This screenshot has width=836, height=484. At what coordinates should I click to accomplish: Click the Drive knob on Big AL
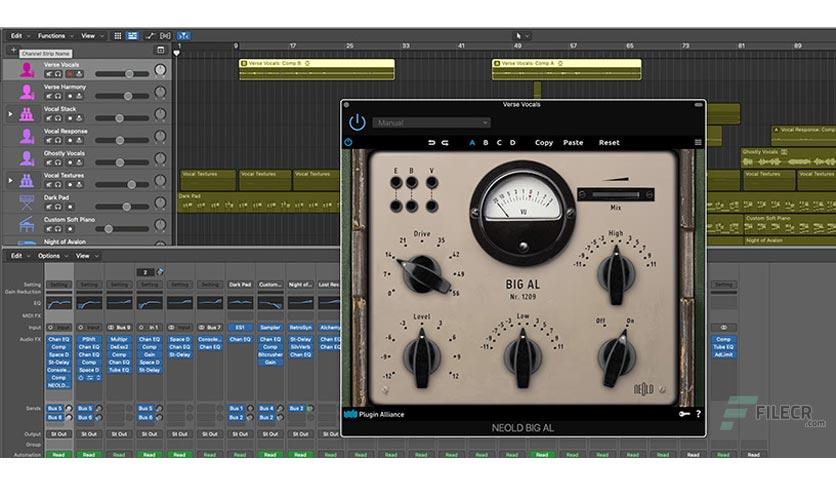click(x=425, y=274)
